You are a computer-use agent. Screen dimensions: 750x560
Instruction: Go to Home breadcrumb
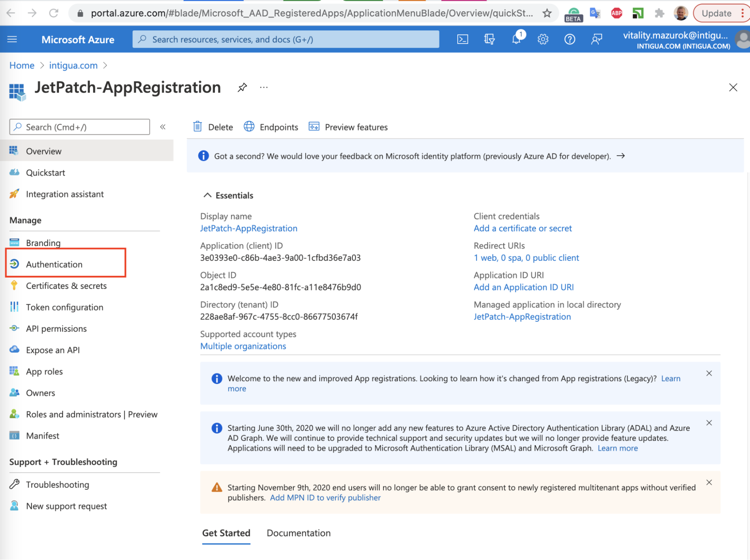coord(22,65)
